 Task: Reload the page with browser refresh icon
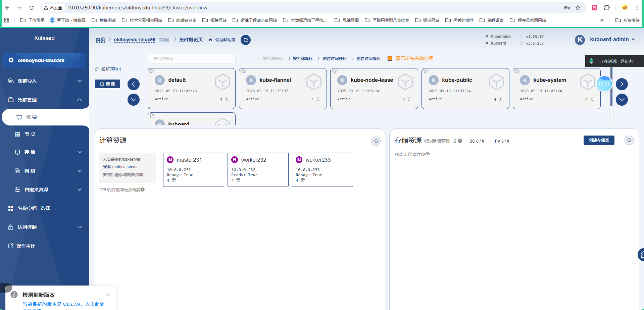(32, 8)
